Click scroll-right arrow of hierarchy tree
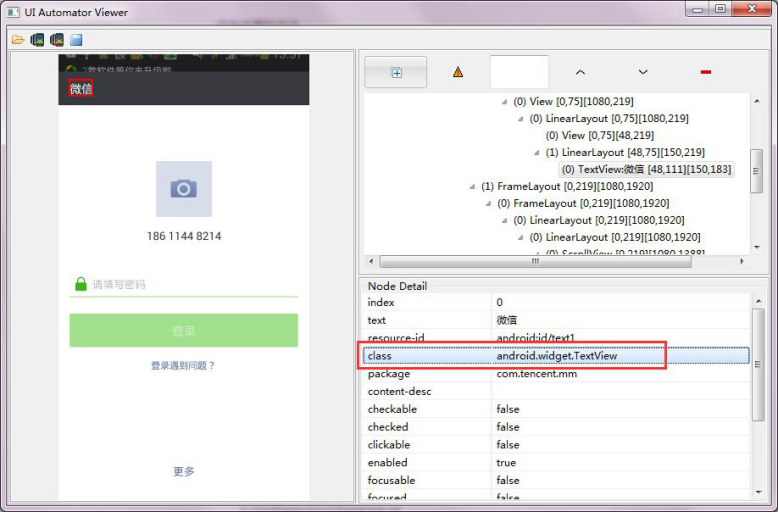 click(742, 261)
